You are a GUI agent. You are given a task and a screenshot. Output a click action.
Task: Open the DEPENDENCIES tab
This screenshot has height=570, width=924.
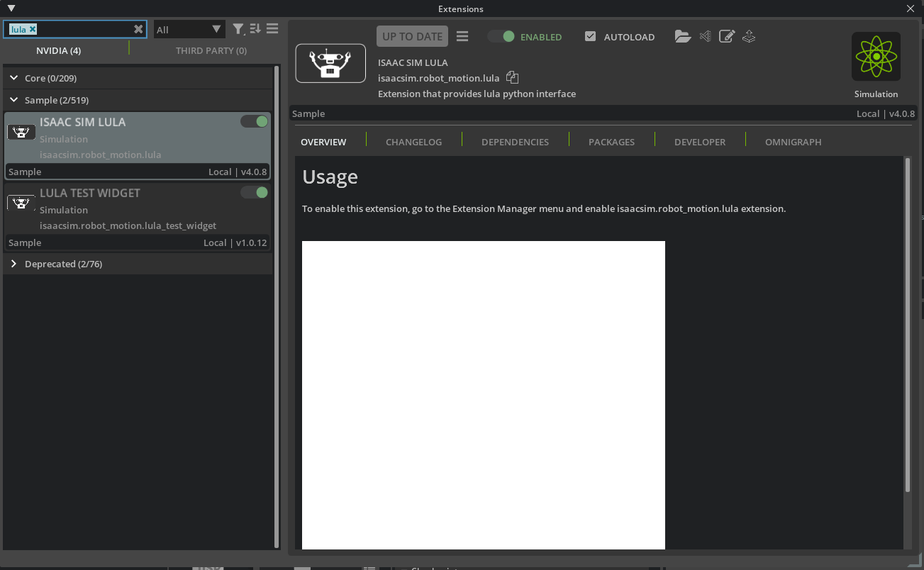click(515, 142)
